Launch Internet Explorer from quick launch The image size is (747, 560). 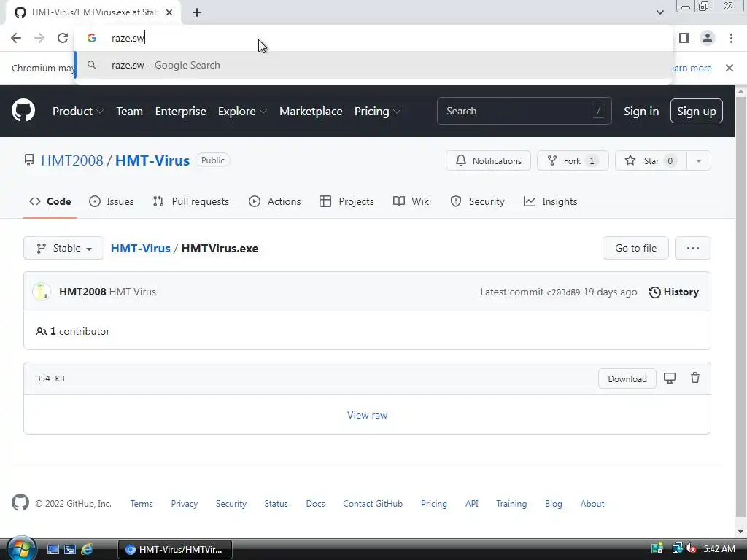coord(87,550)
